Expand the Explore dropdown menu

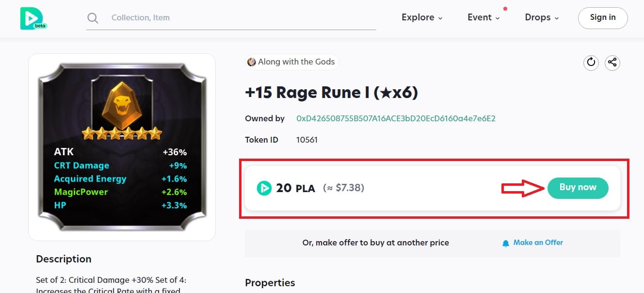(422, 17)
